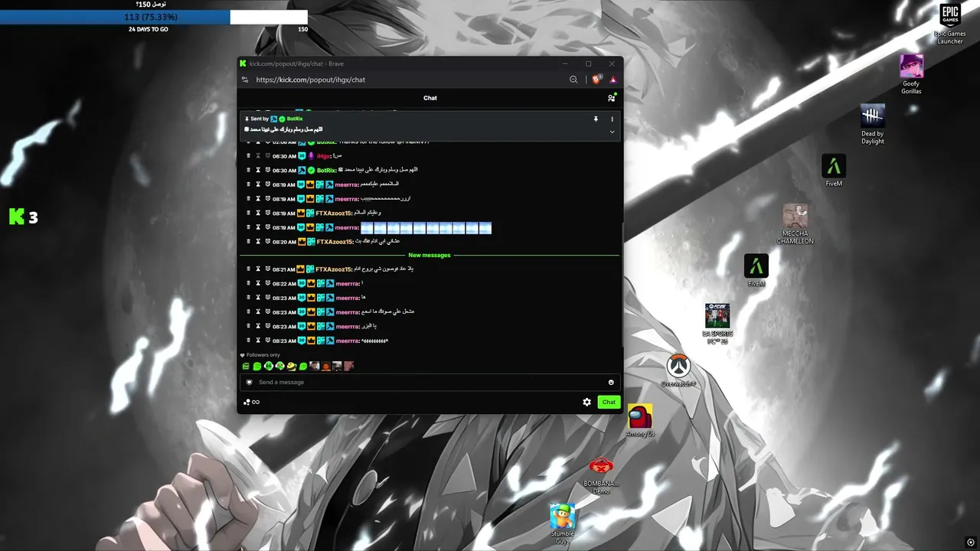Delete iHgx's 06:30 AM message
980x551 pixels.
click(x=249, y=156)
